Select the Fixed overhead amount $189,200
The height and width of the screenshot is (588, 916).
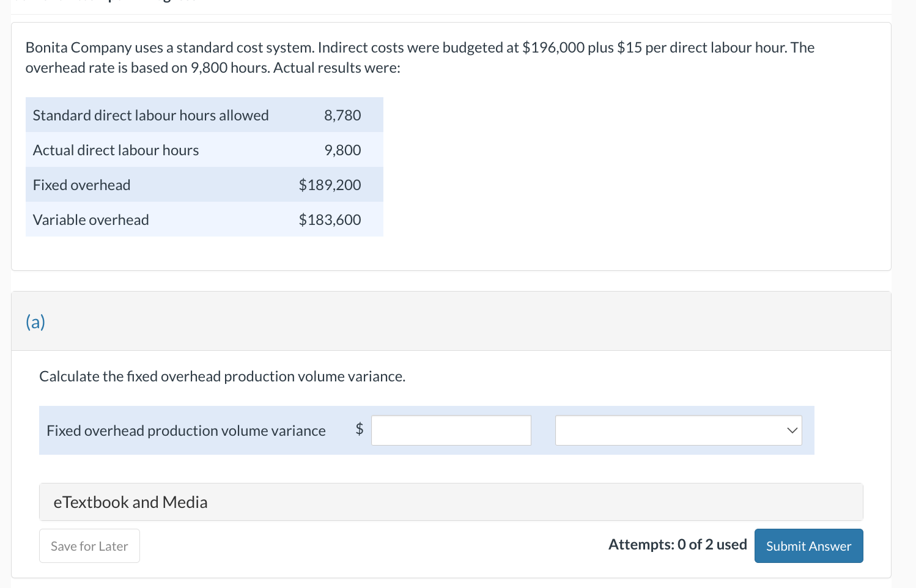[330, 184]
